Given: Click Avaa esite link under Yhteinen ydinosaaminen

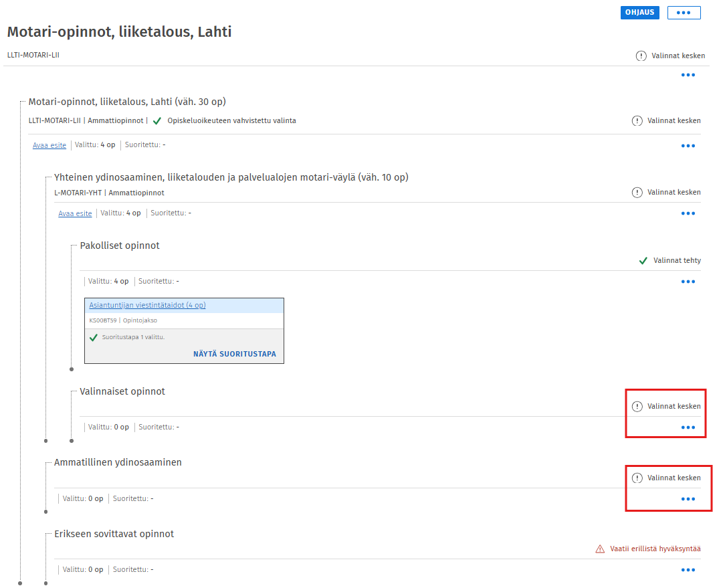Looking at the screenshot, I should (x=75, y=213).
